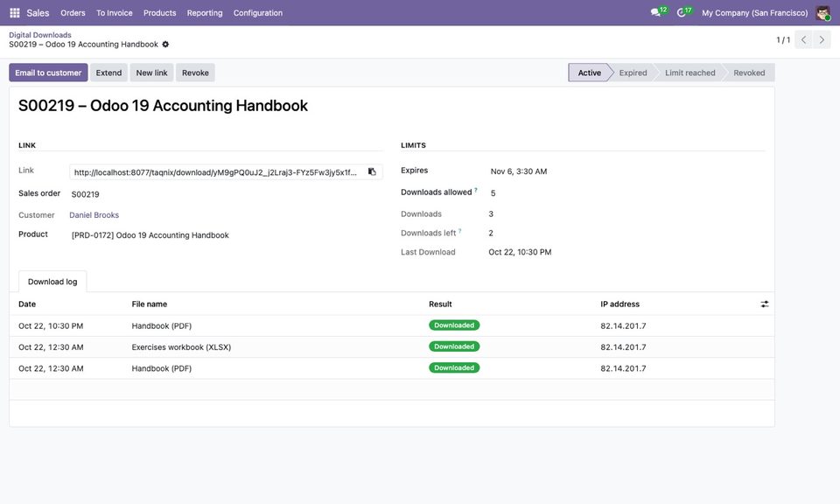Open the Orders menu
This screenshot has height=504, width=840.
click(x=73, y=13)
